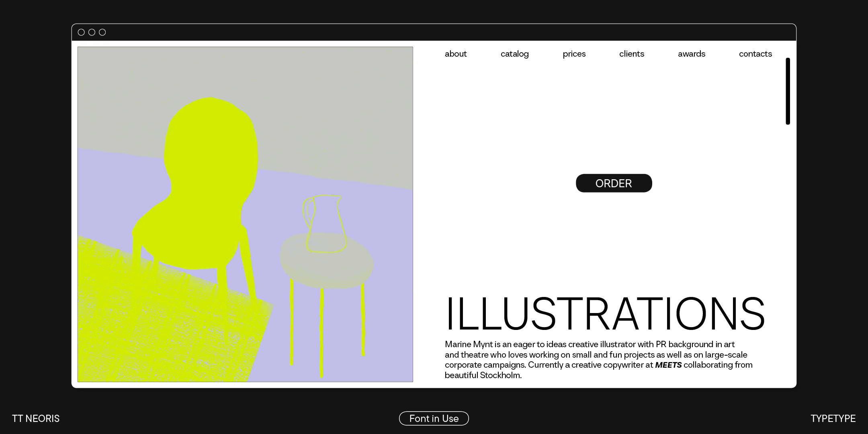
Task: Open the awards section
Action: point(691,54)
